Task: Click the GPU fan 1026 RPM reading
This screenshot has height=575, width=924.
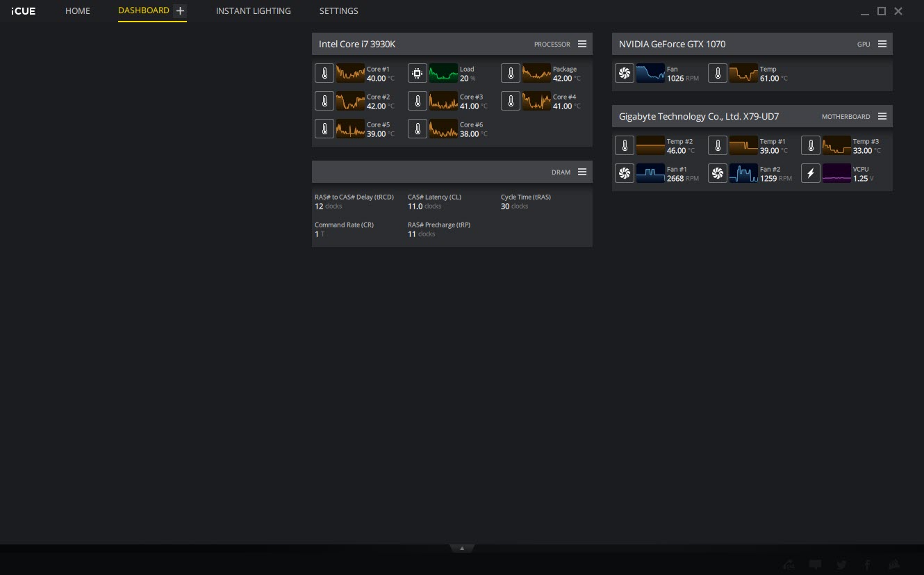Action: [x=682, y=79]
